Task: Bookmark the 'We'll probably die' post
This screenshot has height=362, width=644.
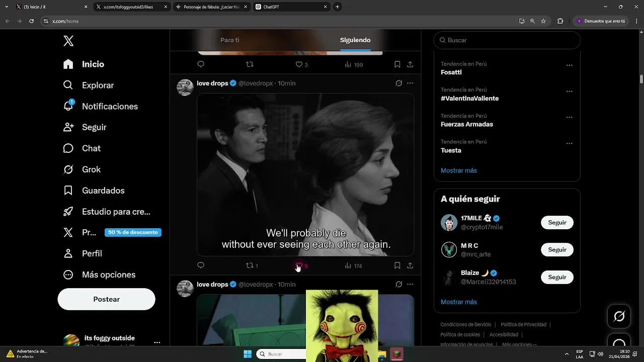Action: tap(397, 265)
